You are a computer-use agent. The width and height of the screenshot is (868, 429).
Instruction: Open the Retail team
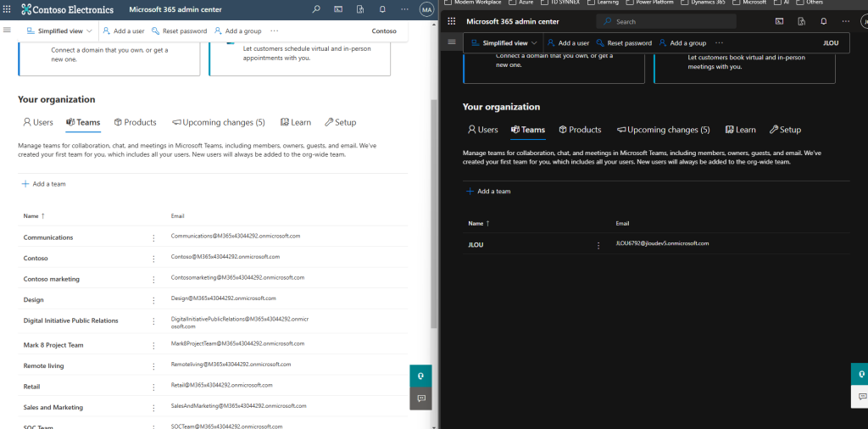31,387
